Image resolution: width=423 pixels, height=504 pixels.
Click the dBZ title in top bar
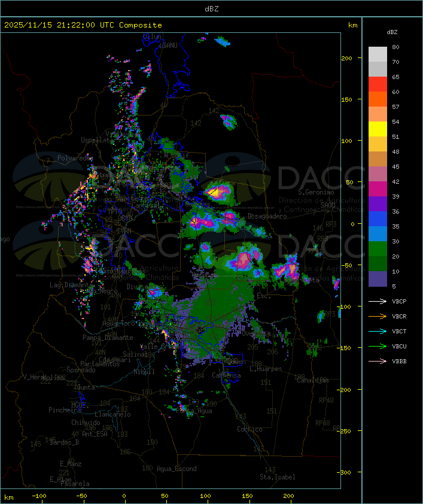pos(212,8)
